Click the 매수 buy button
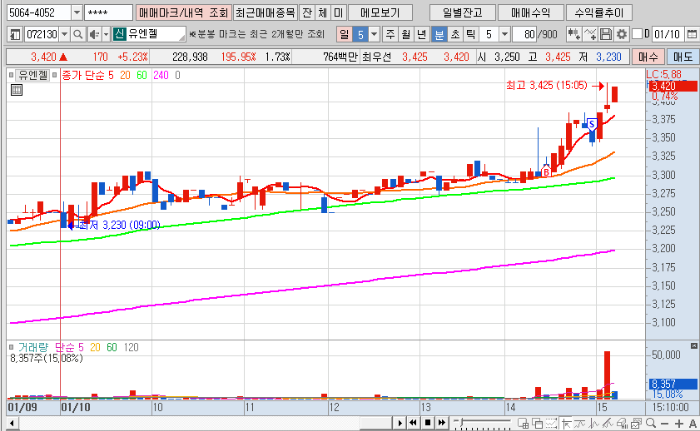The height and width of the screenshot is (431, 700). [x=648, y=57]
